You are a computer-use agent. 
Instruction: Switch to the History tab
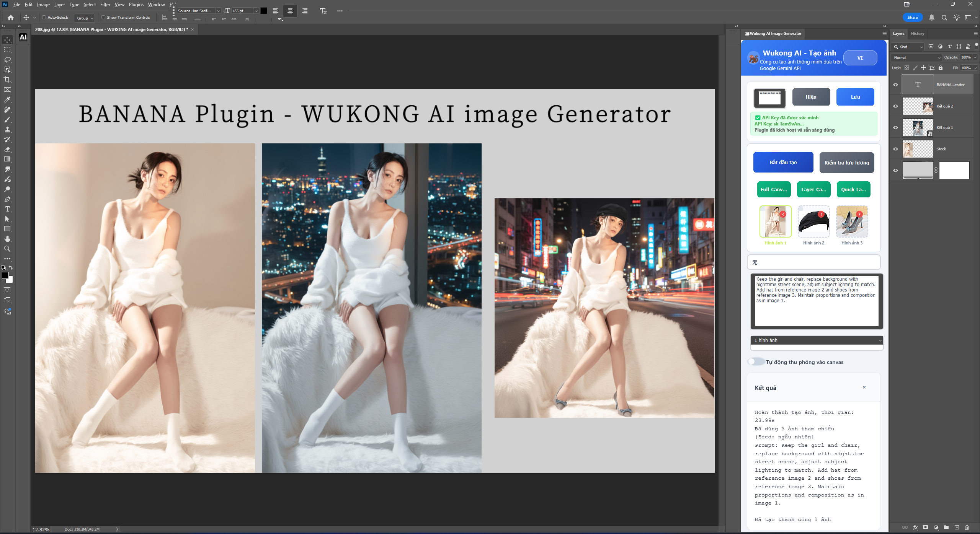(917, 34)
